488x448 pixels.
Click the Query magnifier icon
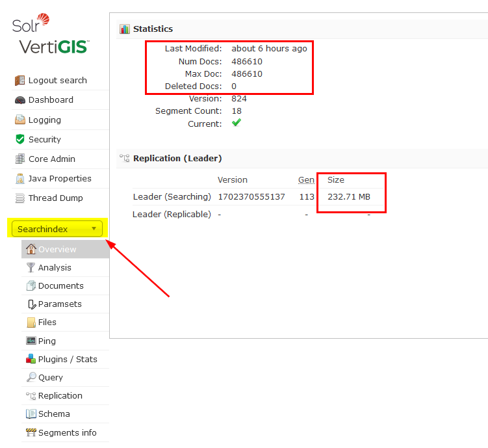coord(31,378)
